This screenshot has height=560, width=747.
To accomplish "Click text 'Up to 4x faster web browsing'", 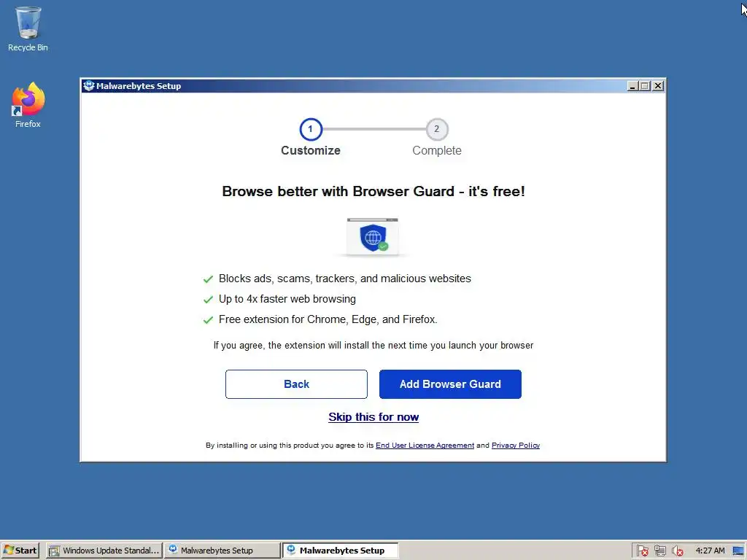I will coord(287,299).
